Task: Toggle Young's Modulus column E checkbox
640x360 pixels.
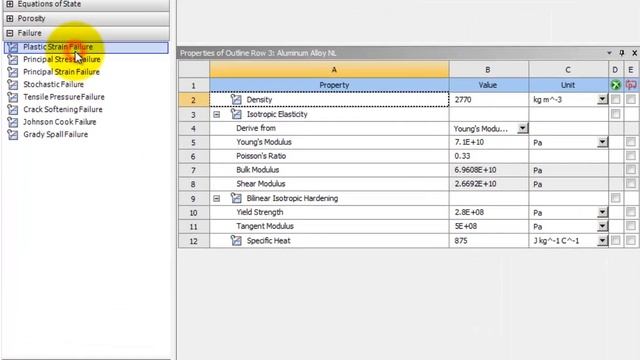Action: (631, 142)
